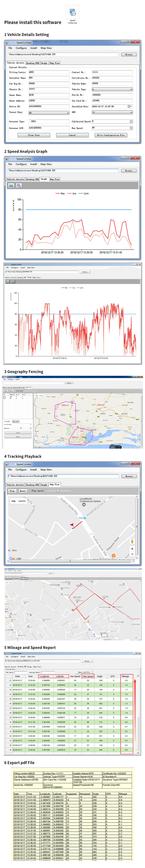Click the Export pdf File button in the Mileage report
145x868 pixels.
(x=84, y=672)
